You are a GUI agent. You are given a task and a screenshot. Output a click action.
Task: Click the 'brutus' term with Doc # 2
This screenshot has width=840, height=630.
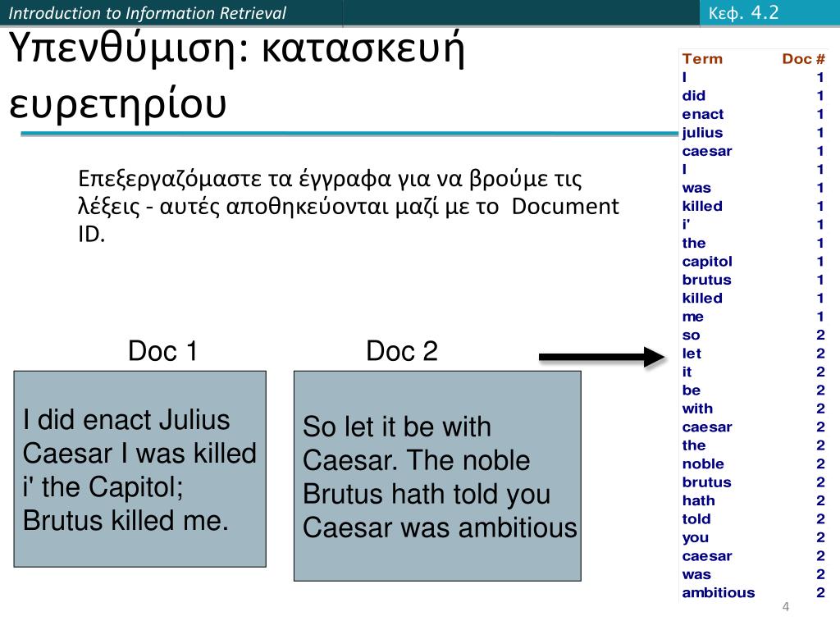click(706, 482)
